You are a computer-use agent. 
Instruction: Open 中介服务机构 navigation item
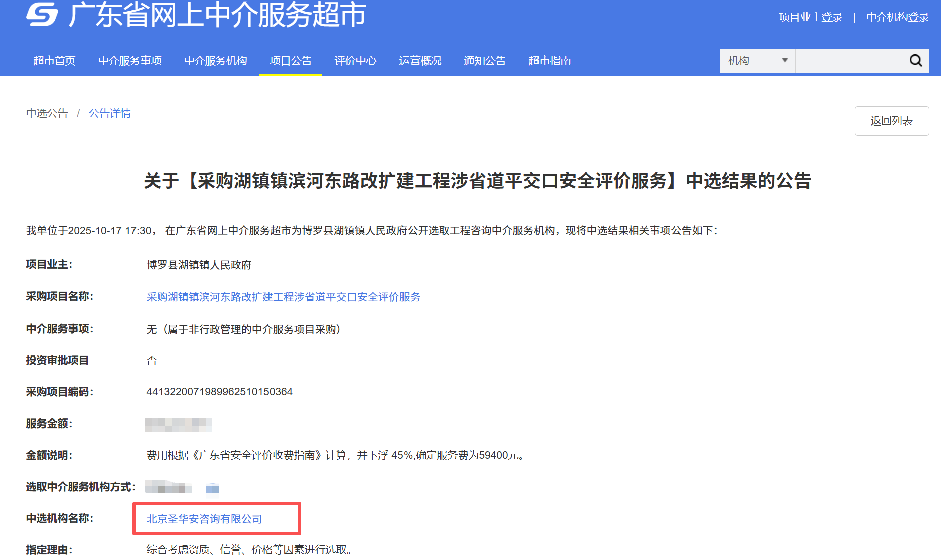(215, 61)
